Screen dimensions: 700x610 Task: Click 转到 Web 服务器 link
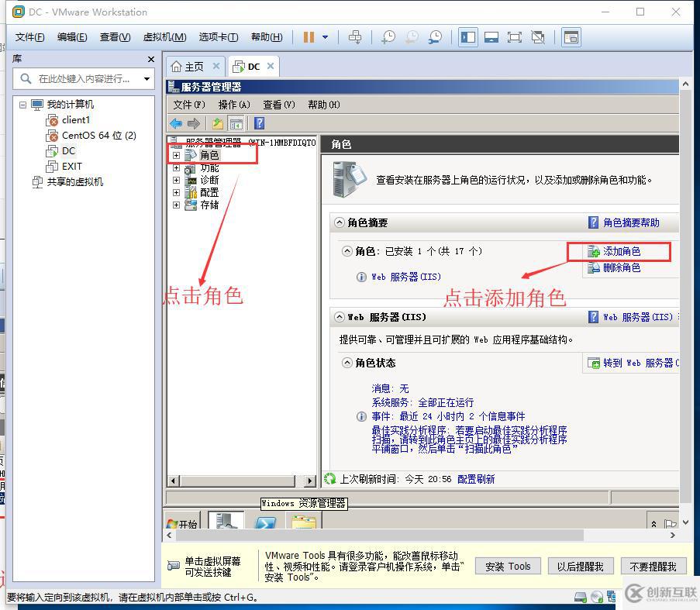(x=640, y=363)
